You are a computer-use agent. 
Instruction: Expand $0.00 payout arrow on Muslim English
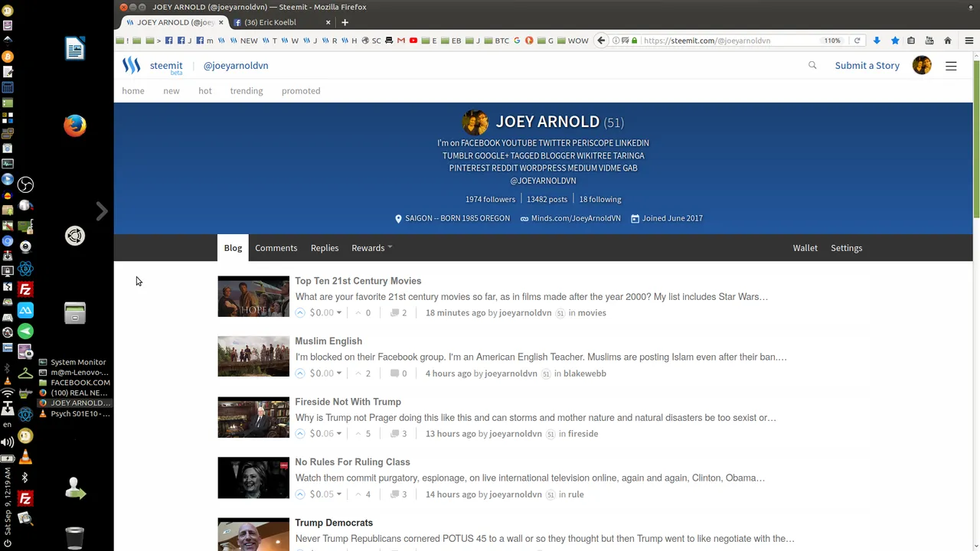[339, 373]
